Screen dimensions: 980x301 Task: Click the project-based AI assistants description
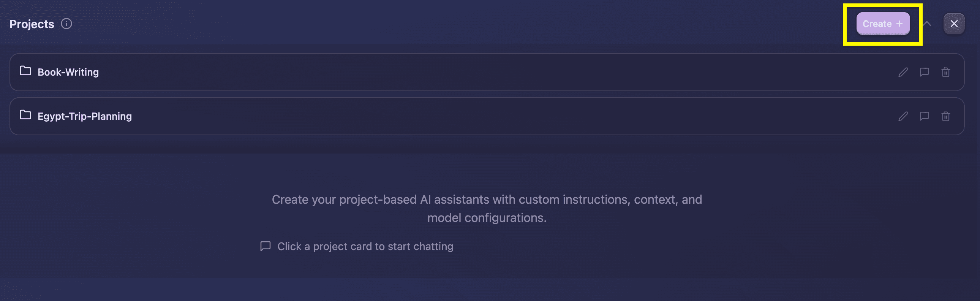coord(487,209)
